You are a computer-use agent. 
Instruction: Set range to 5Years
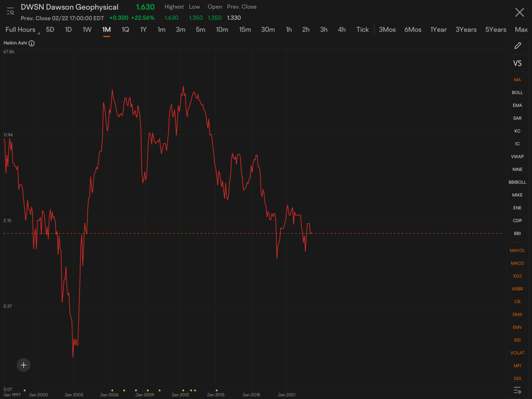496,30
